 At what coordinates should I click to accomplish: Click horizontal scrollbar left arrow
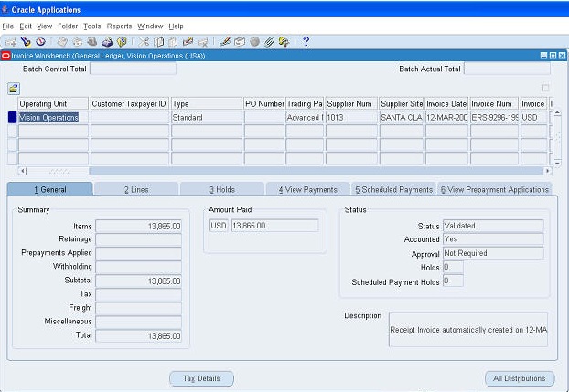[x=23, y=171]
